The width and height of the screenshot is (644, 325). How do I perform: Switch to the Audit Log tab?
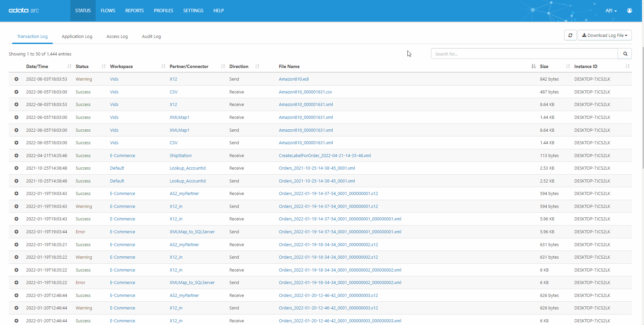(151, 37)
